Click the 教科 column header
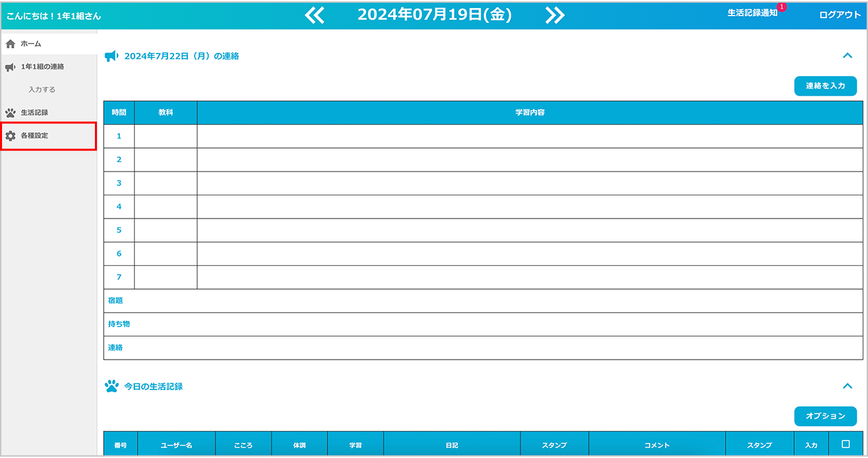The image size is (868, 458). click(x=166, y=113)
